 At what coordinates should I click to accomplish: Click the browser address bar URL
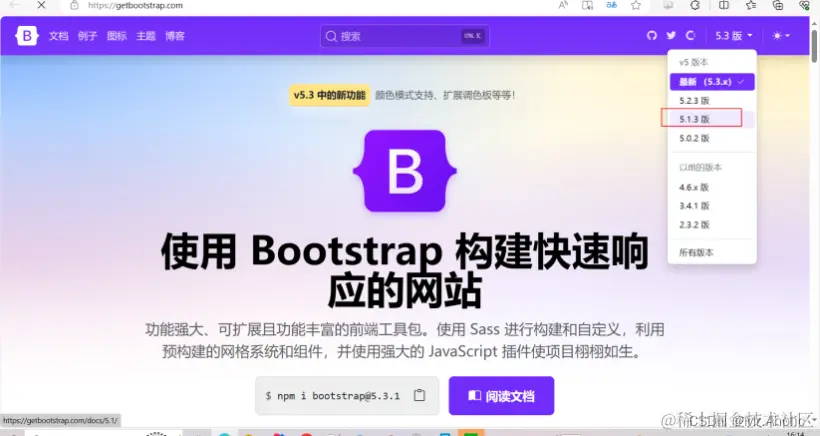pos(135,5)
